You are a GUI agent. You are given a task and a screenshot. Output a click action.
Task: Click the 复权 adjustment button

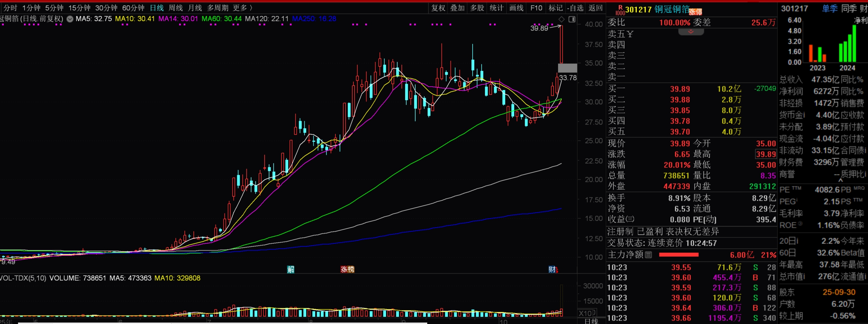pos(438,8)
